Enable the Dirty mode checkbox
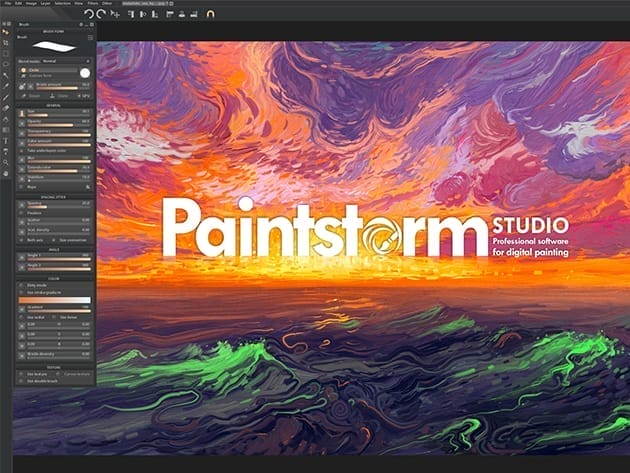630x473 pixels. pos(21,284)
